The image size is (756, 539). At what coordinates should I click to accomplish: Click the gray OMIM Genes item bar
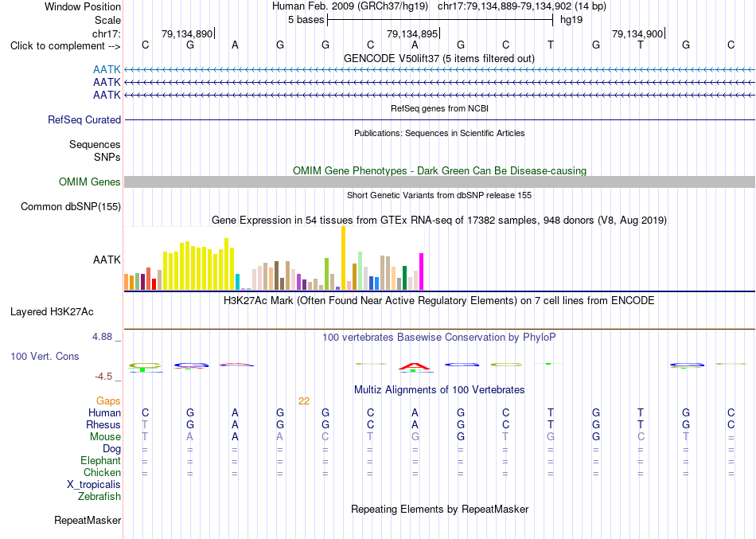coord(439,182)
